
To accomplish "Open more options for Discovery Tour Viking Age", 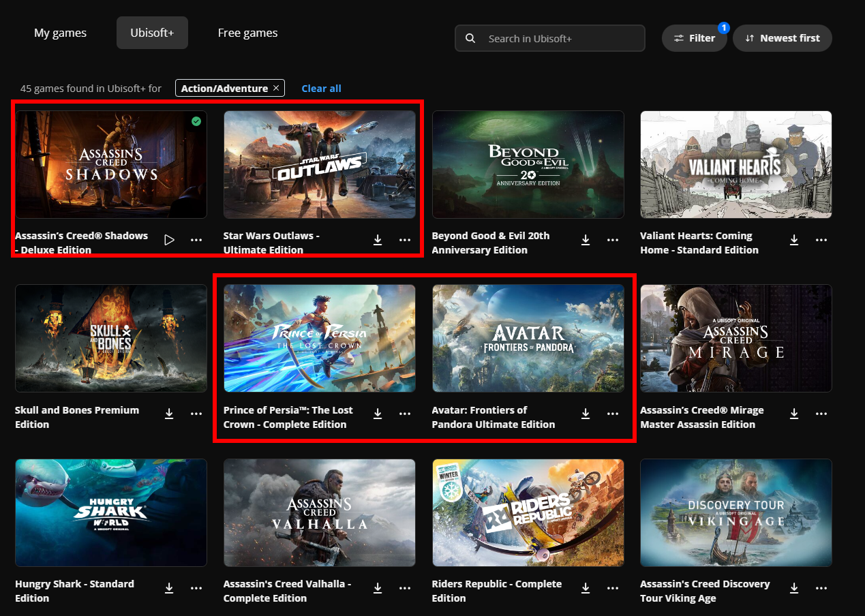I will [x=821, y=588].
